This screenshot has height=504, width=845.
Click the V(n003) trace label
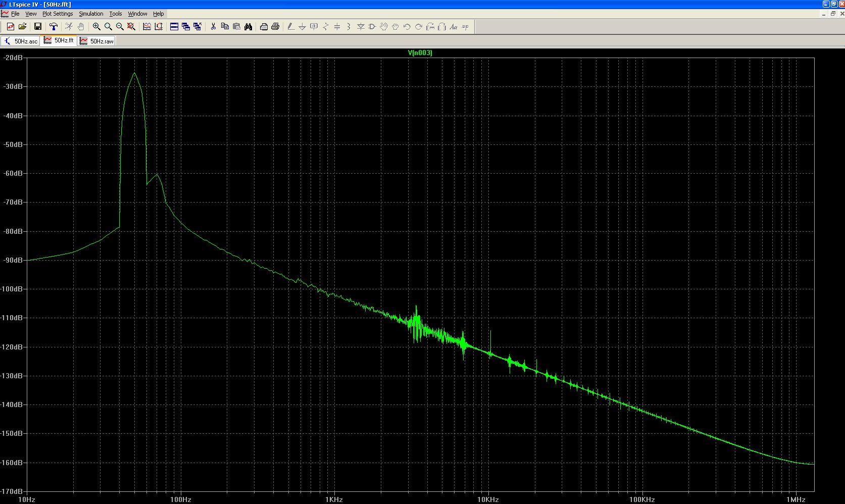(420, 53)
